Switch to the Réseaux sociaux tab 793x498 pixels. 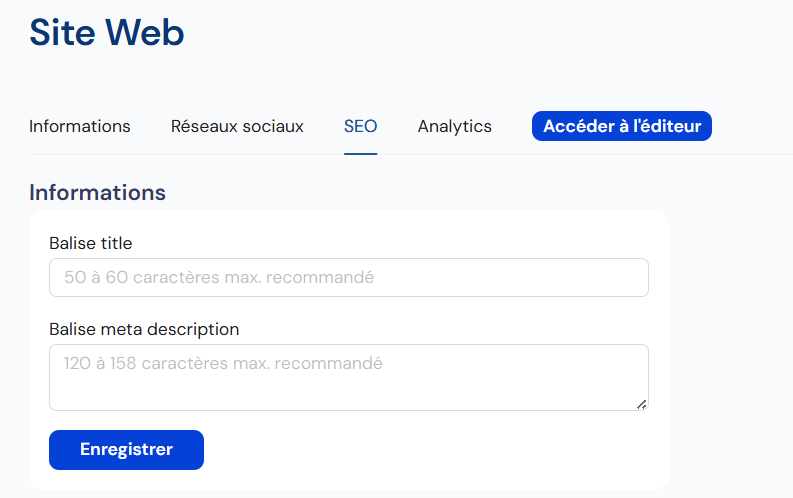point(237,126)
